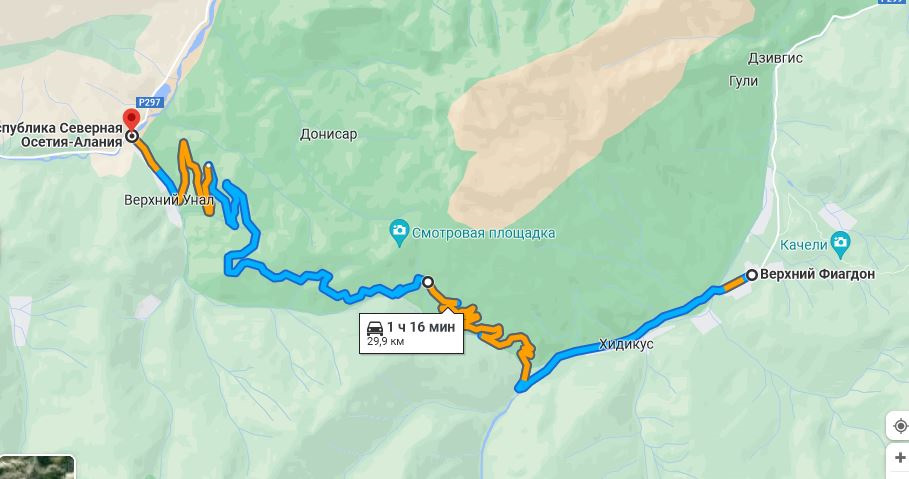909x479 pixels.
Task: Select the Гули village label
Action: (744, 81)
